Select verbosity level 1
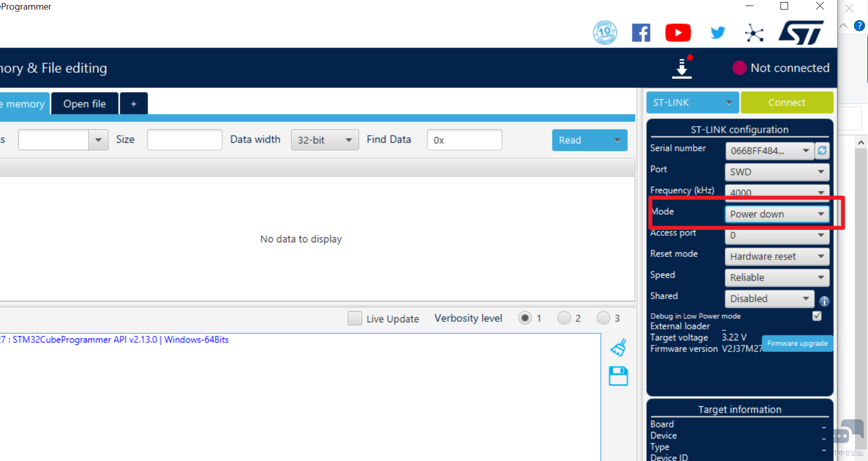Screen dimensions: 868x461 (x=525, y=318)
